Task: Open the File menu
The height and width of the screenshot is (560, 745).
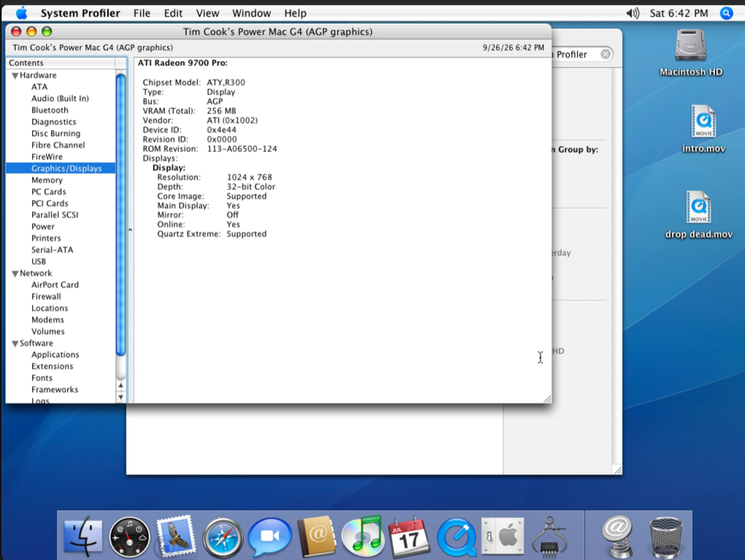Action: (x=142, y=13)
